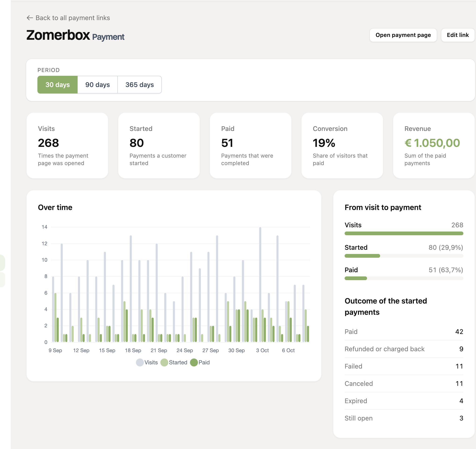Click the Conversion 19% card
This screenshot has height=449, width=476.
(342, 146)
